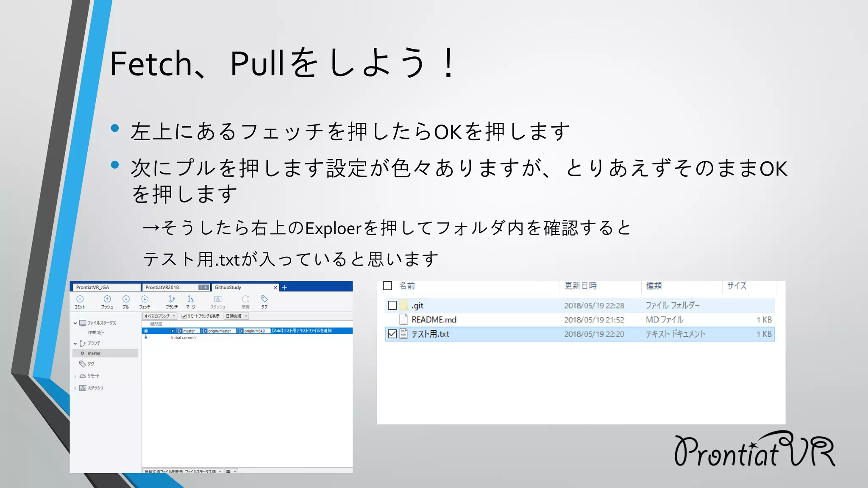Collapse the ブランチ section

click(75, 344)
